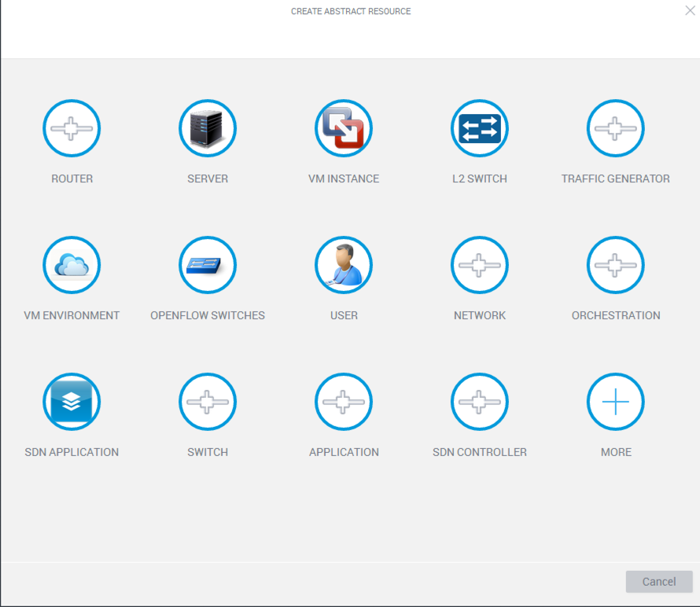The image size is (700, 607).
Task: Click the SDN Application layers icon
Action: pos(72,402)
